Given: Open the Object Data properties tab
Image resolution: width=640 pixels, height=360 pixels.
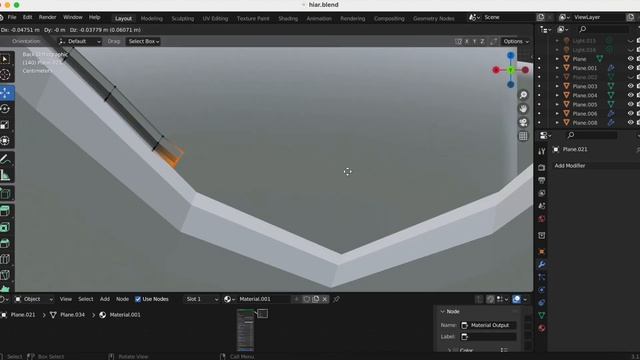Looking at the screenshot, I should click(542, 315).
